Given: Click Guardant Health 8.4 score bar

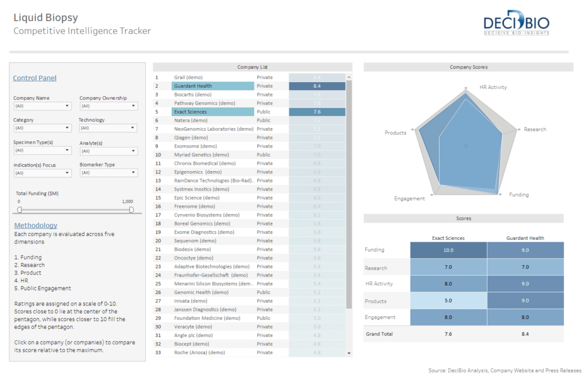Looking at the screenshot, I should (x=317, y=86).
